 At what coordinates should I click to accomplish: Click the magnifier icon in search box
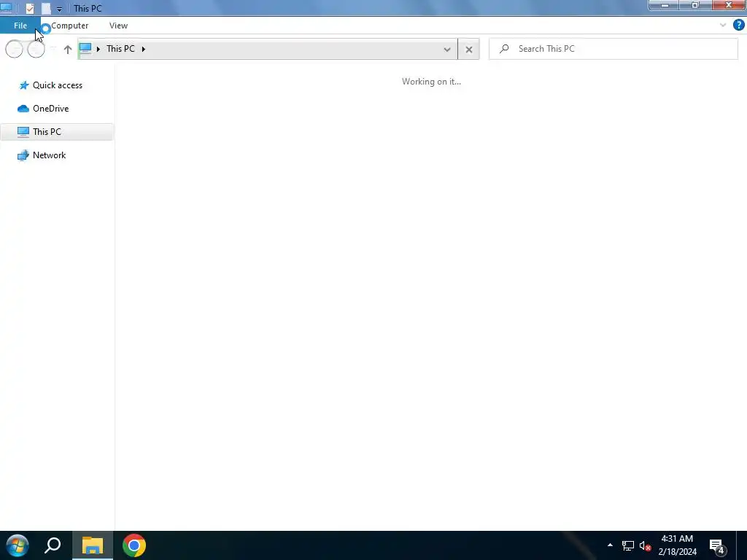pyautogui.click(x=504, y=49)
